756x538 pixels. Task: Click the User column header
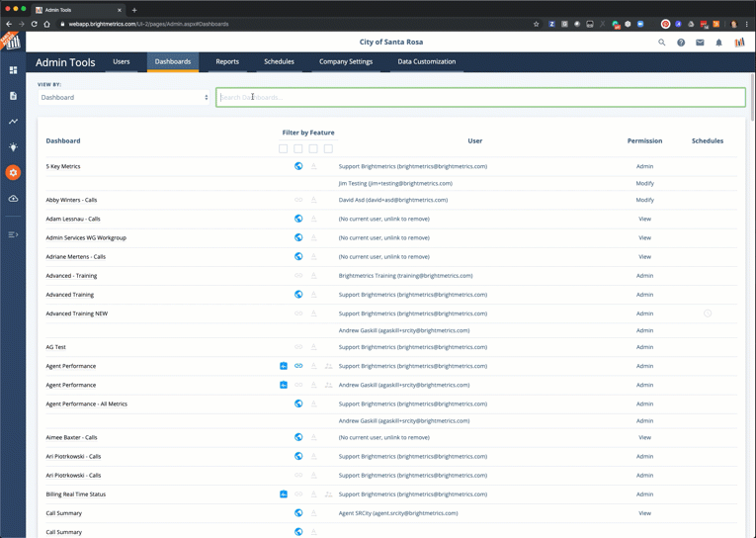point(475,140)
